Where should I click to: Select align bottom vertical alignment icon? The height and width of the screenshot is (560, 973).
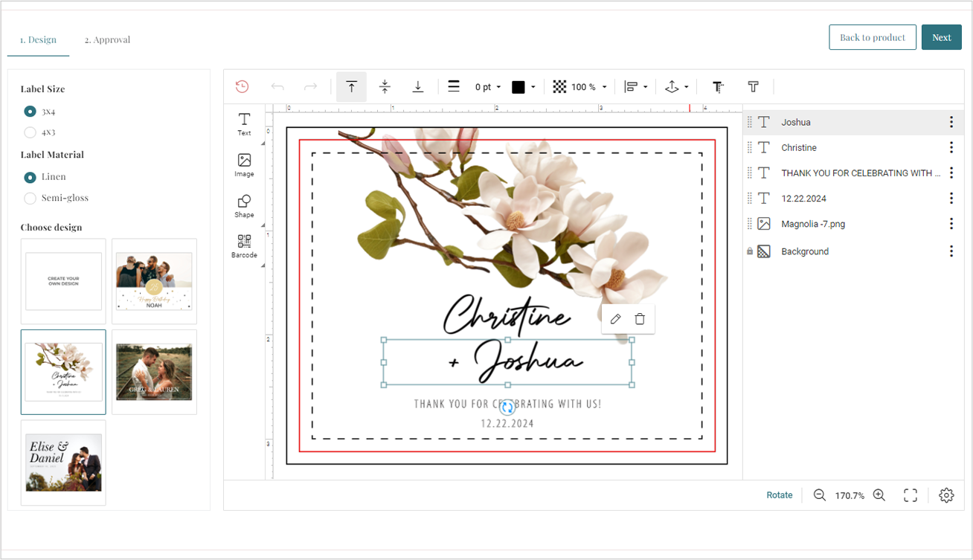point(418,87)
